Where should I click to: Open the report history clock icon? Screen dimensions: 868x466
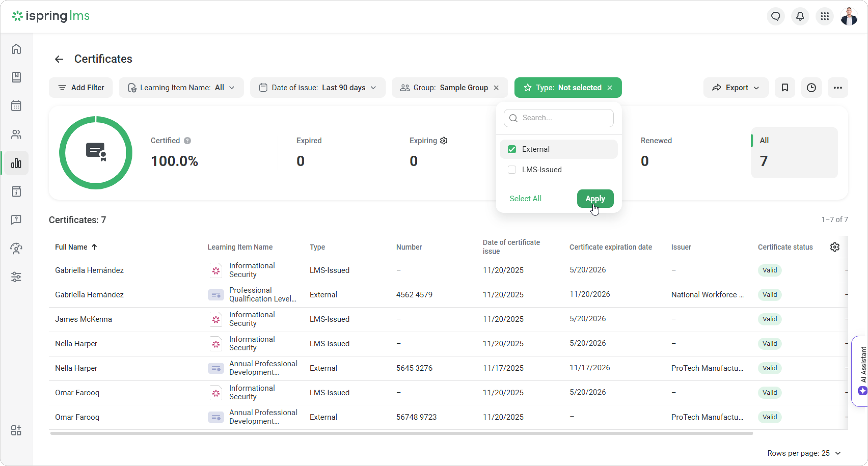click(811, 88)
